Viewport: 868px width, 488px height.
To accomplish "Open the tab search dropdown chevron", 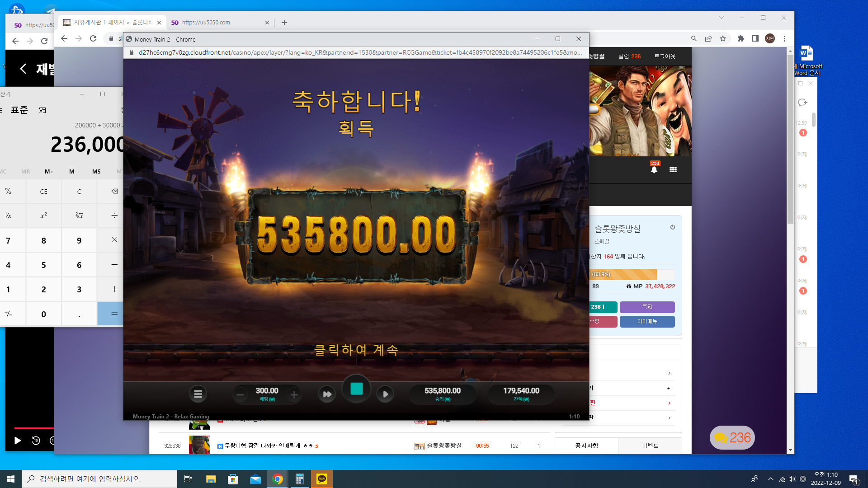I will click(x=722, y=18).
